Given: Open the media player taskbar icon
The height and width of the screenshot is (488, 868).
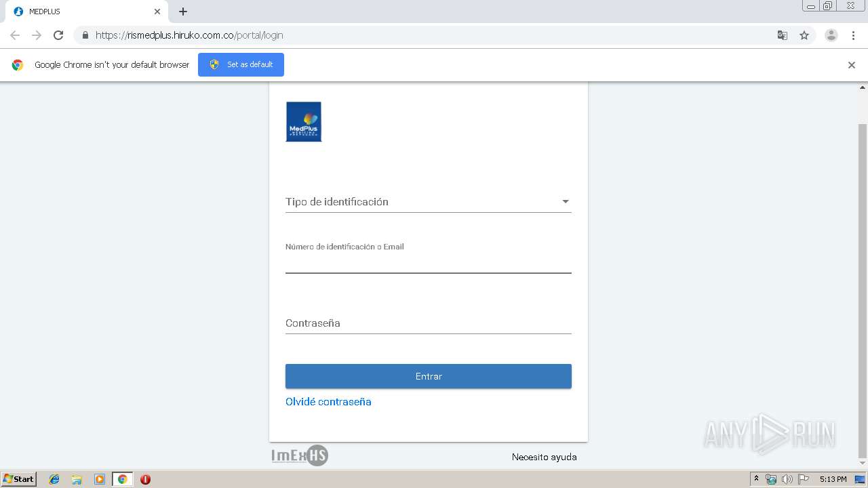Looking at the screenshot, I should (100, 479).
